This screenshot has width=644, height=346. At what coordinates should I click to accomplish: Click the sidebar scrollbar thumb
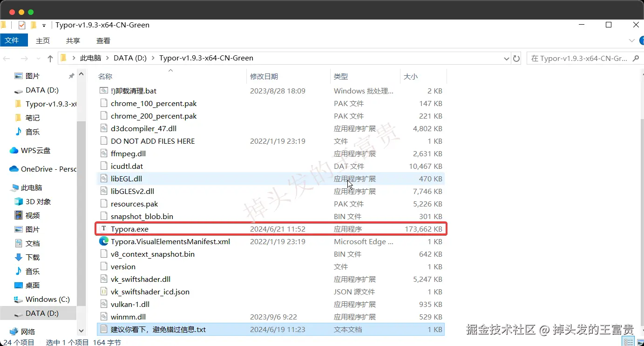point(81,214)
